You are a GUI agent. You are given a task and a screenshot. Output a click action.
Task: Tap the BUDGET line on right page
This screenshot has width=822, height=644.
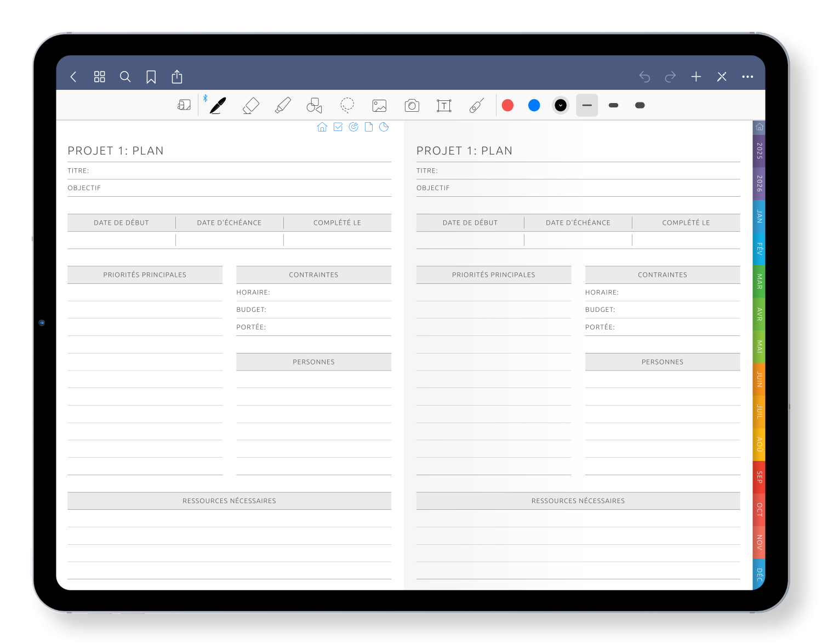[x=663, y=310]
